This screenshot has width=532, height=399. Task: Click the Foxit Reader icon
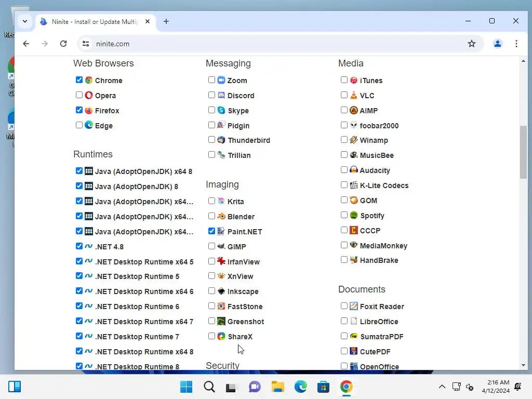[x=353, y=306]
